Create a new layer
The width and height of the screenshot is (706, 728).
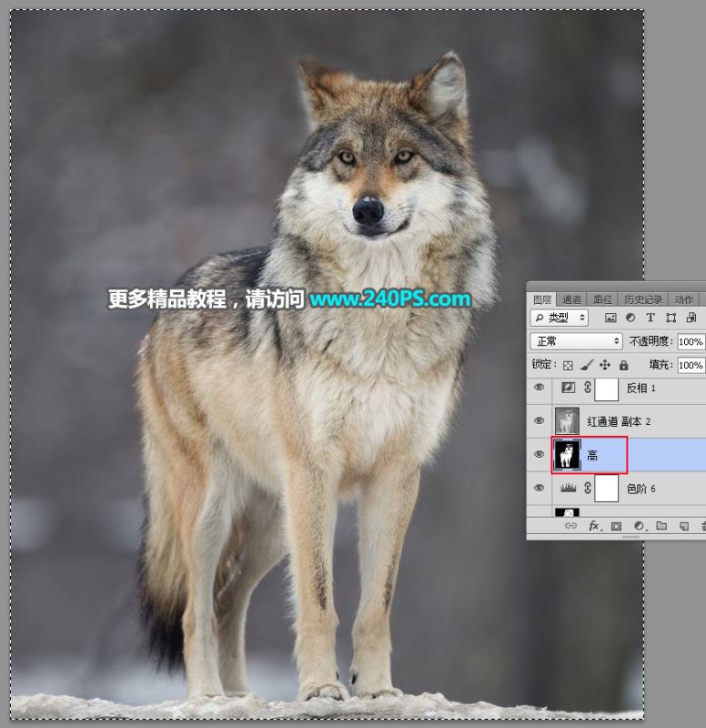pyautogui.click(x=684, y=526)
